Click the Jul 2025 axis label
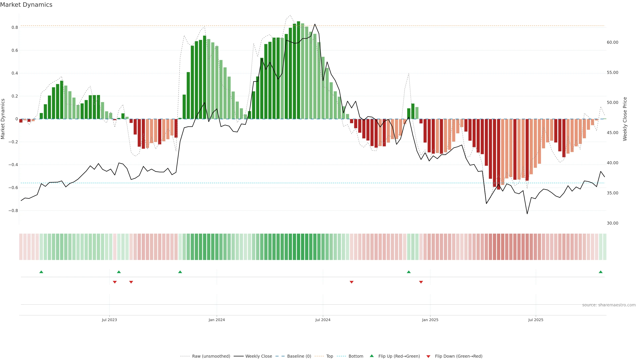The height and width of the screenshot is (362, 644). (x=535, y=320)
